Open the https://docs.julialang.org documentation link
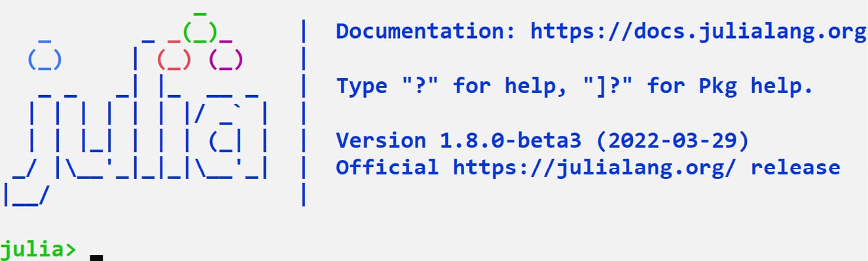This screenshot has width=868, height=261. point(698,31)
